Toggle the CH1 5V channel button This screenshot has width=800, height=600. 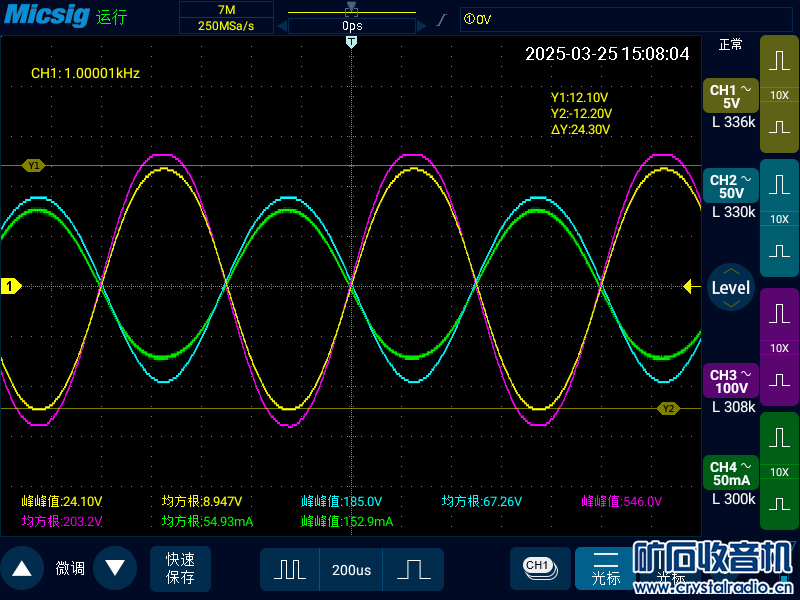point(731,96)
